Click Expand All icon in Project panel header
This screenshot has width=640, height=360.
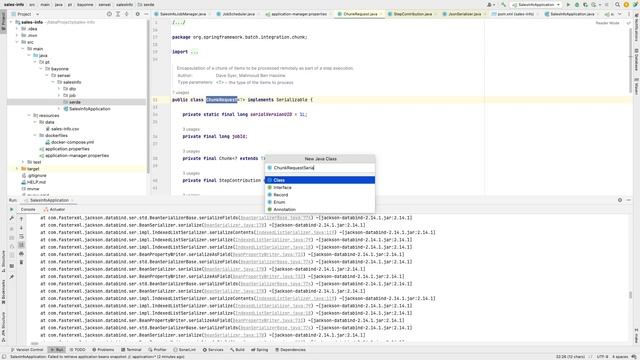[118, 14]
